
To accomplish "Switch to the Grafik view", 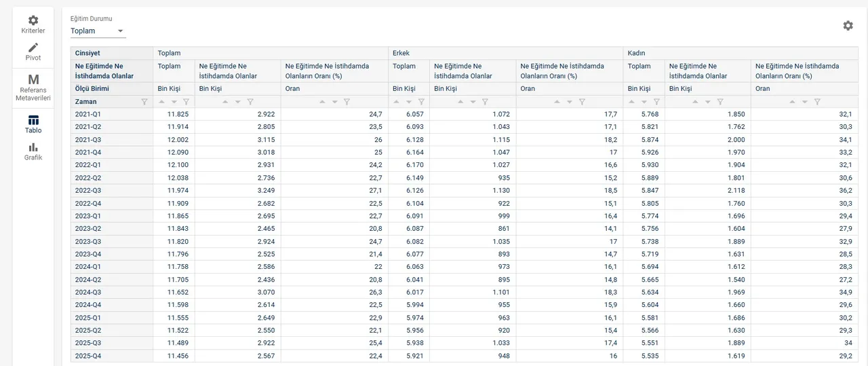I will tap(33, 151).
